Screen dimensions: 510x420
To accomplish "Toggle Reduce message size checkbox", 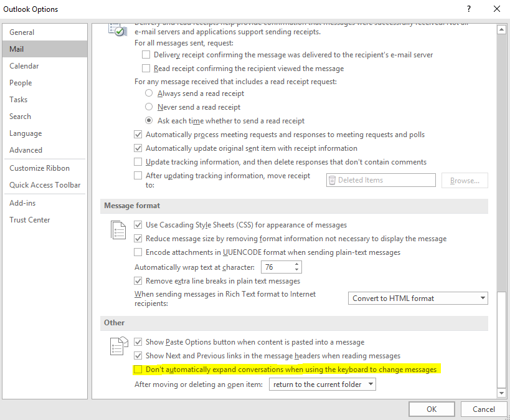I will [138, 239].
